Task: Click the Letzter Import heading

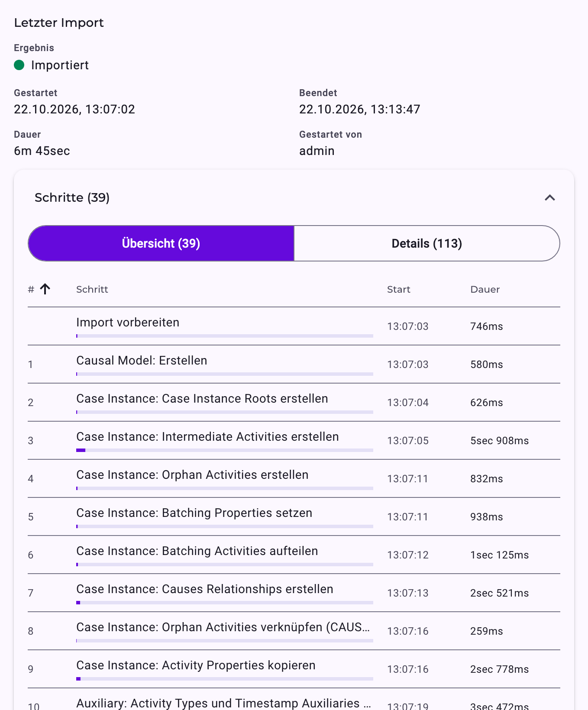Action: [59, 23]
